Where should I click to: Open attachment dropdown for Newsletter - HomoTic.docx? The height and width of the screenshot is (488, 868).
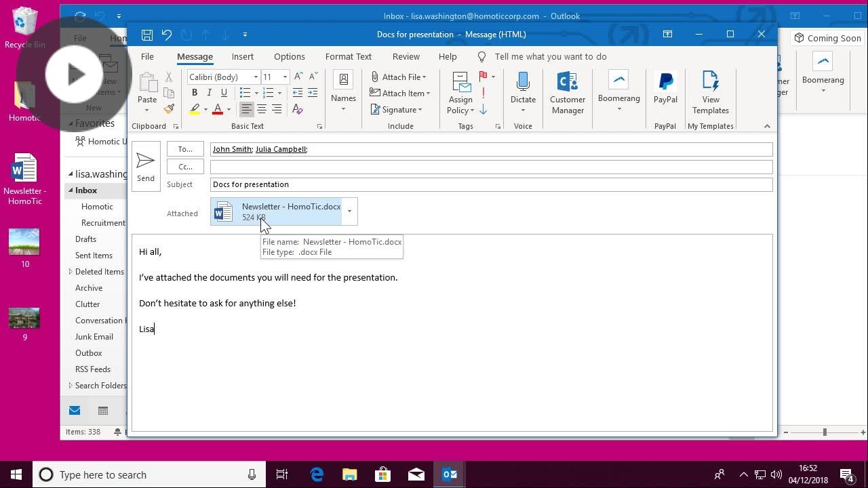tap(349, 211)
